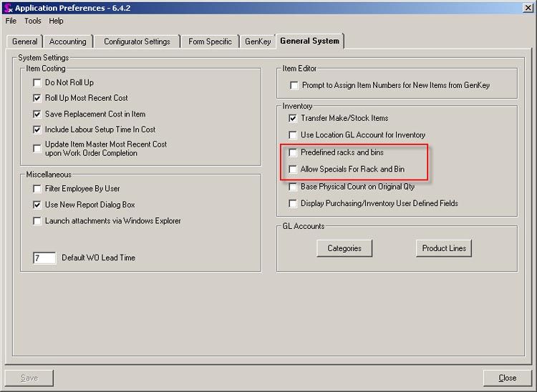Enable the Do Not Roll Up checkbox
This screenshot has height=392, width=537.
click(38, 83)
